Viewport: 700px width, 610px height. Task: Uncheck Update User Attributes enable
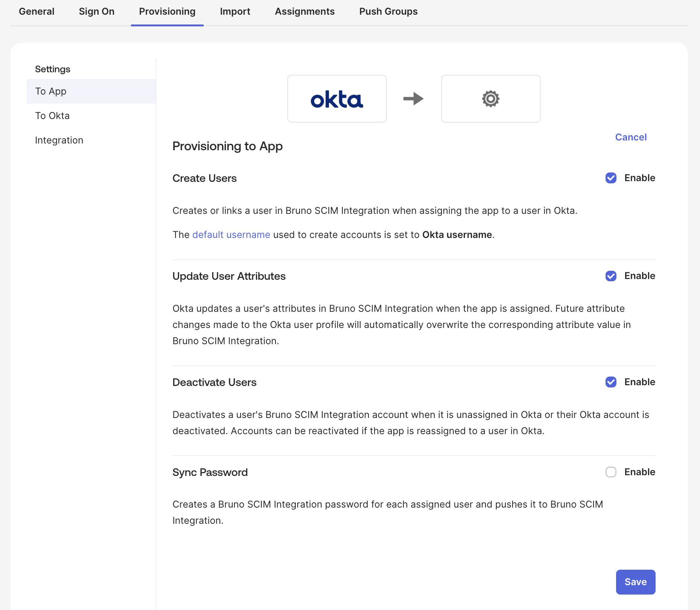pos(610,276)
